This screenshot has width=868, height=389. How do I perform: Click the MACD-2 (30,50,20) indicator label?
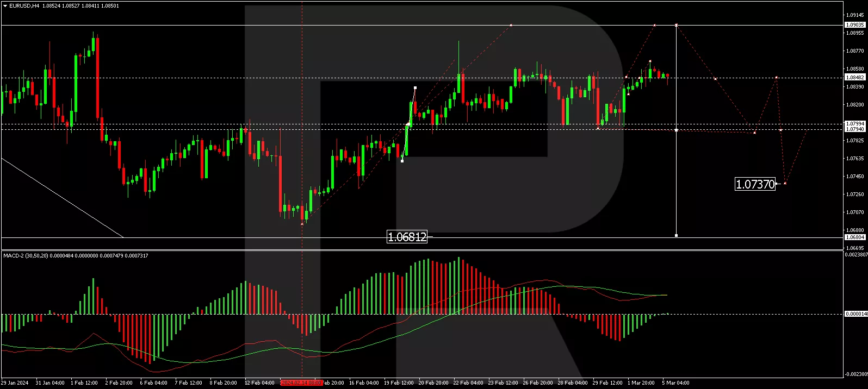[26, 255]
